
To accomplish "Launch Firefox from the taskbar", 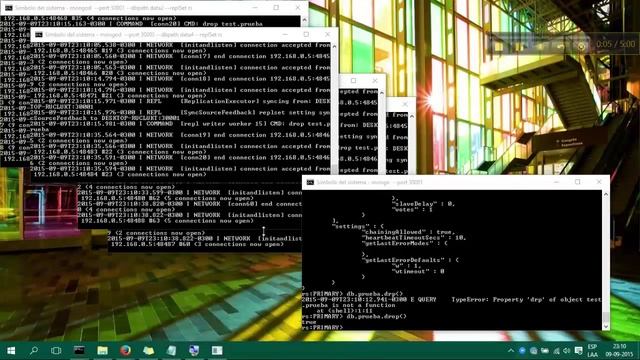I will click(x=125, y=350).
